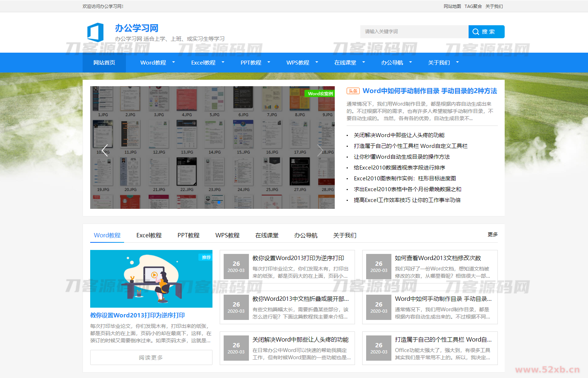Switch to the 在线课堂 tab
Viewport: 588px width, 378px height.
click(x=267, y=235)
